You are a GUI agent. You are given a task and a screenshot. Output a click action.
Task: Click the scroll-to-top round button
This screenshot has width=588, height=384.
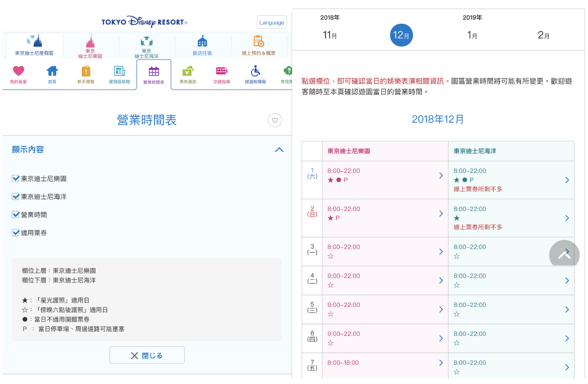[x=564, y=255]
